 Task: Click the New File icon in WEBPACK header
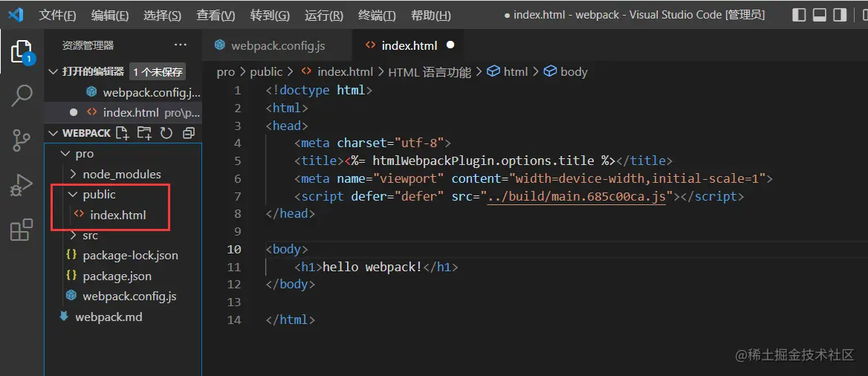(122, 133)
